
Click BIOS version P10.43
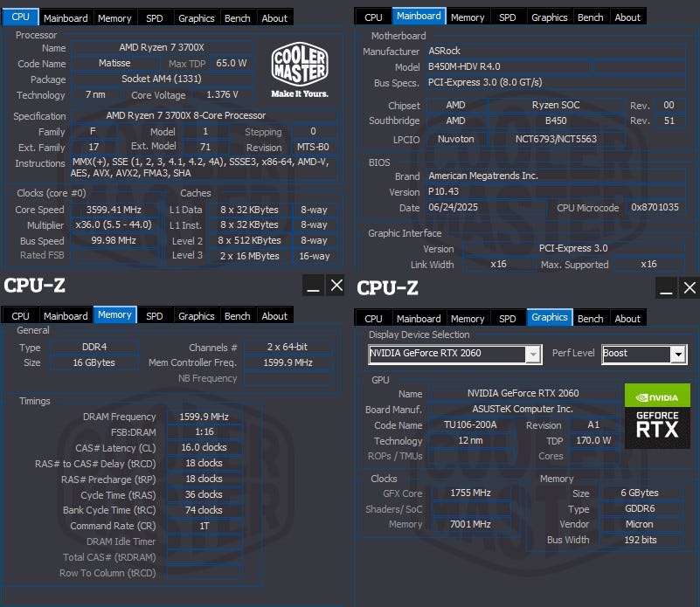(x=556, y=191)
